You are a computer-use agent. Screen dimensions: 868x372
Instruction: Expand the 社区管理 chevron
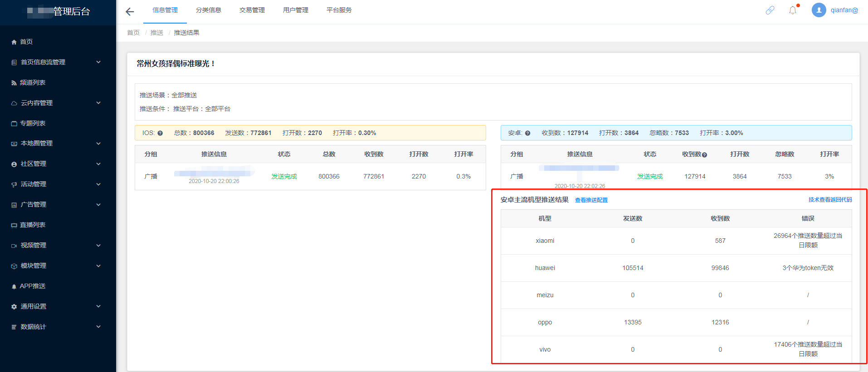[98, 164]
